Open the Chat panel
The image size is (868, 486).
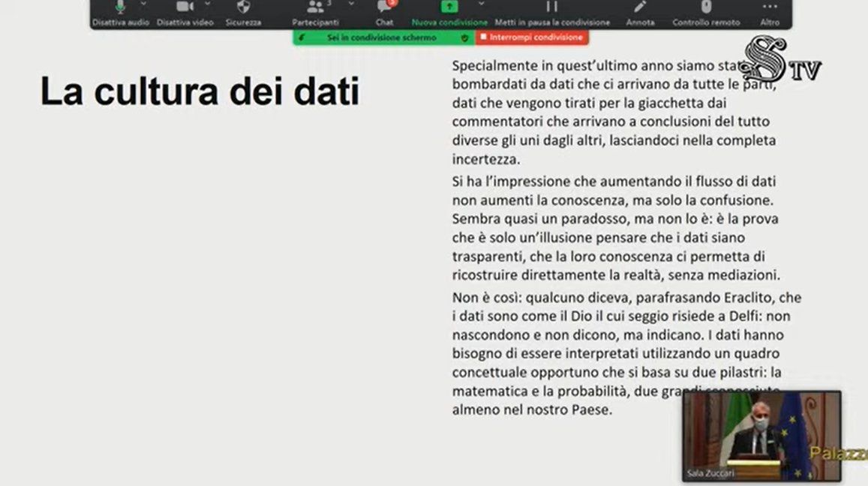pos(384,13)
